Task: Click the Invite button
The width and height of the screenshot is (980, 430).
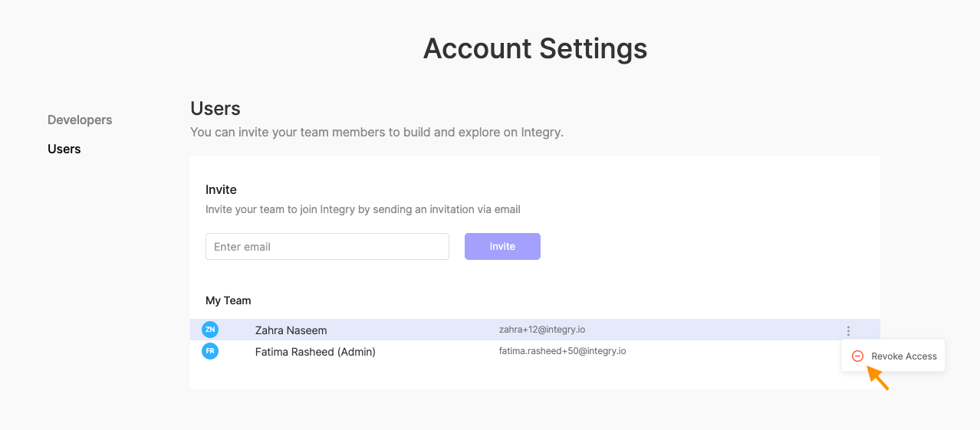Action: 502,247
